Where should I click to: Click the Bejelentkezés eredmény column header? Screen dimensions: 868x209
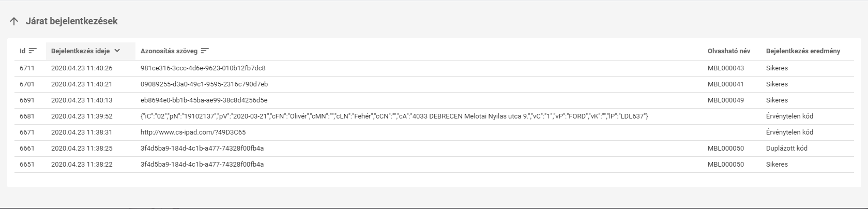tap(803, 51)
